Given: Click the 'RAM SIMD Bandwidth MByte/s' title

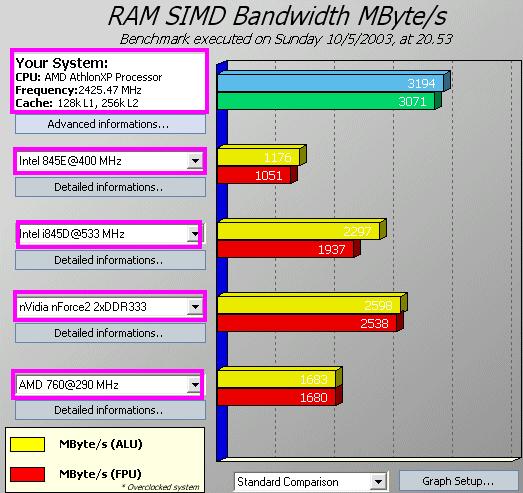Looking at the screenshot, I should coord(278,16).
